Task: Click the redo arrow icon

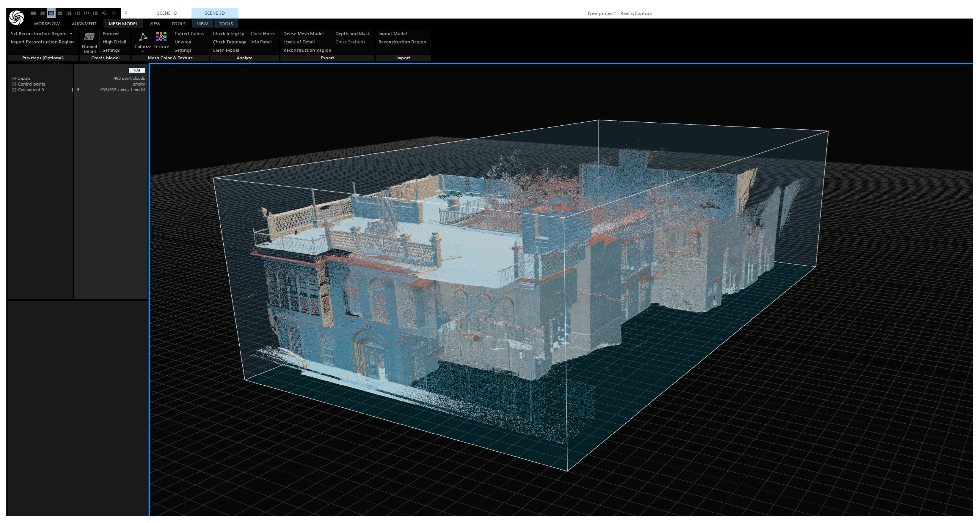Action: [x=113, y=13]
